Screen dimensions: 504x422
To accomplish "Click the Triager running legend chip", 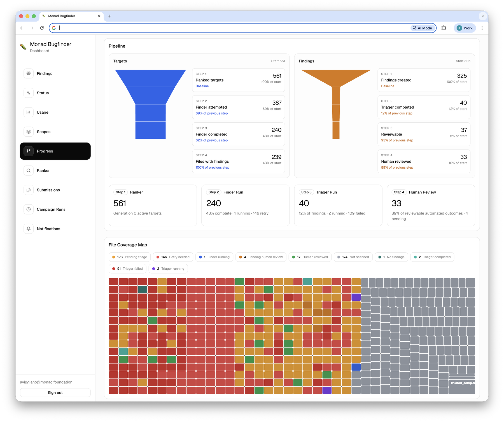I will (x=168, y=269).
